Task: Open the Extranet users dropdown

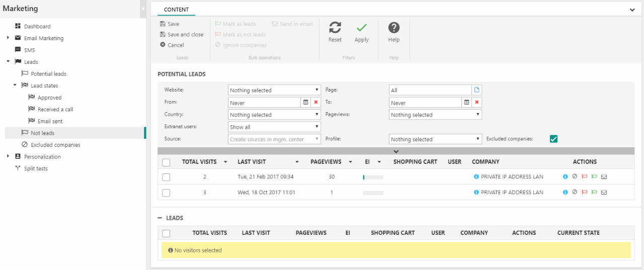Action: tap(274, 127)
